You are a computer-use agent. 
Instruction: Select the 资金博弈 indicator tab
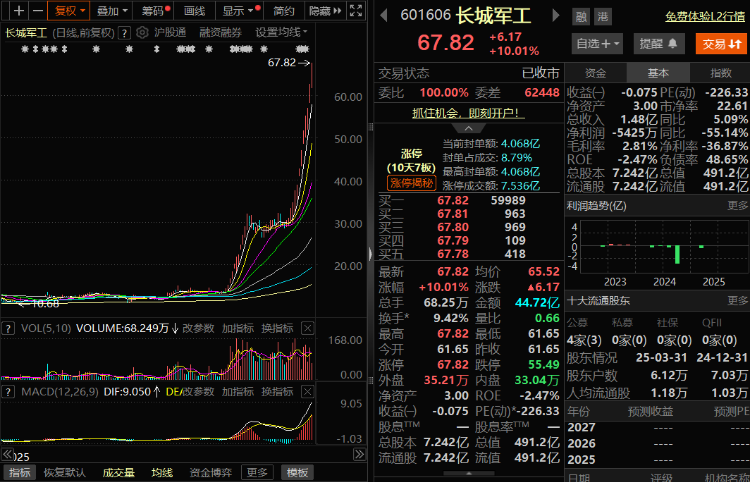click(x=210, y=473)
